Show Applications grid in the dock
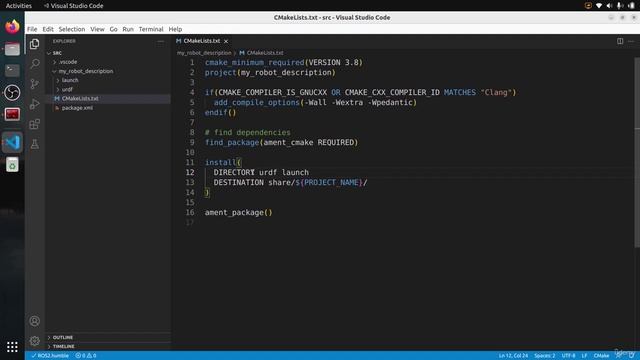 pos(12,347)
